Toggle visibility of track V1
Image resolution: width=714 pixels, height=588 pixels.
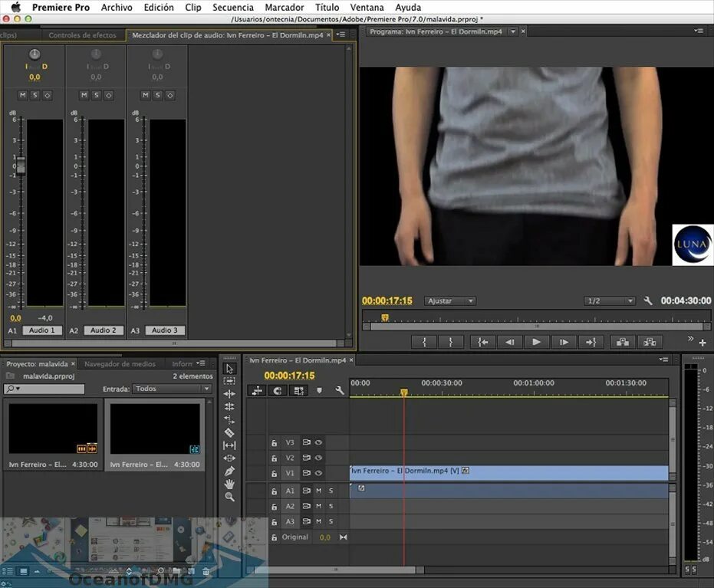pos(319,473)
